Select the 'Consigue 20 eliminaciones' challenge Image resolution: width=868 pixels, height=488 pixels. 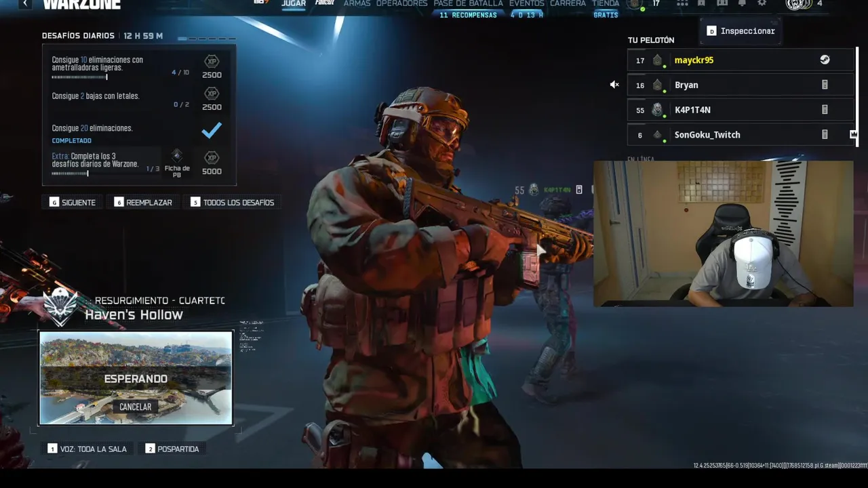(139, 131)
